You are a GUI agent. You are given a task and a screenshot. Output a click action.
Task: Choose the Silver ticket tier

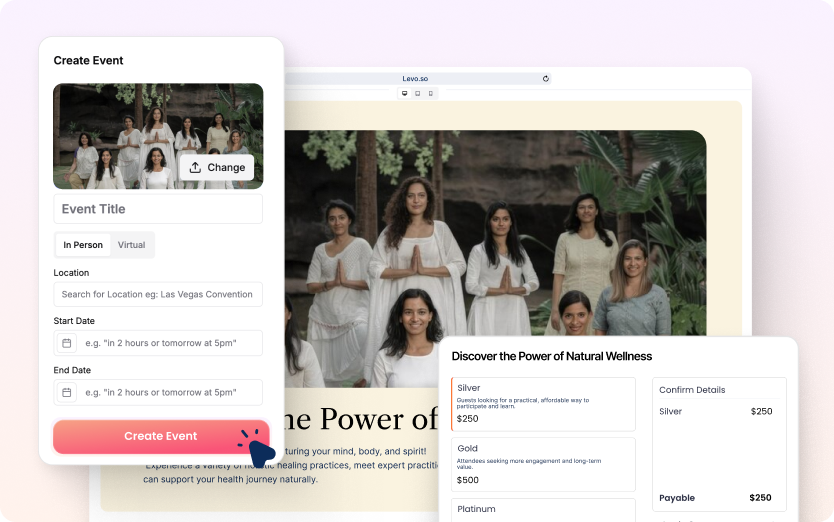click(543, 403)
